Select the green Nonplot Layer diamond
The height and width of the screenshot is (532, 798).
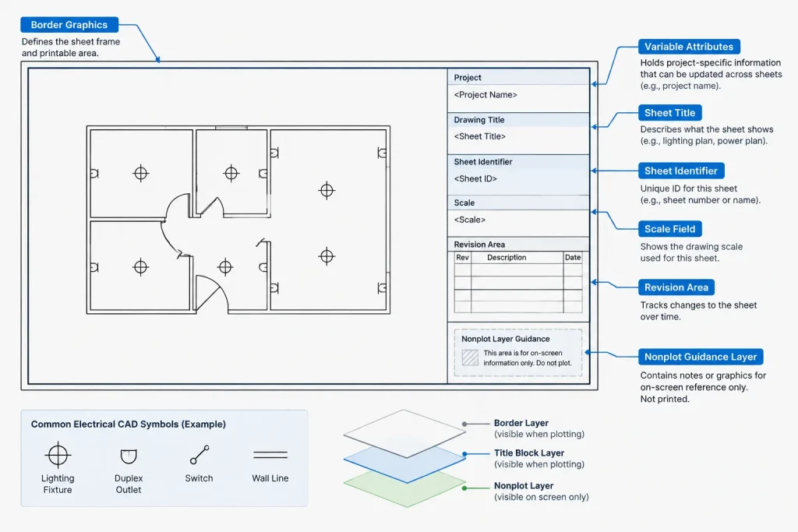click(x=404, y=491)
